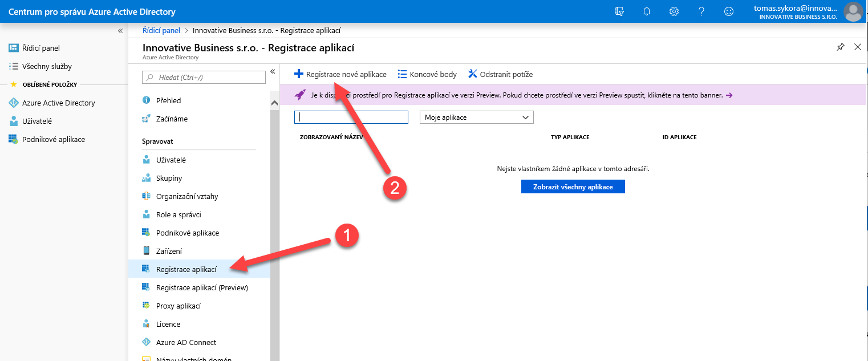This screenshot has width=868, height=361.
Task: Click the ID APLIKACE column header
Action: tap(680, 137)
